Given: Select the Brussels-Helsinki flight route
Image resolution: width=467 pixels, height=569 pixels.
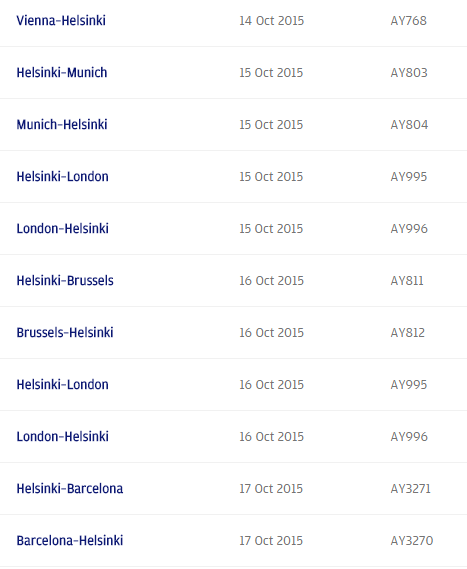Looking at the screenshot, I should click(x=65, y=332).
